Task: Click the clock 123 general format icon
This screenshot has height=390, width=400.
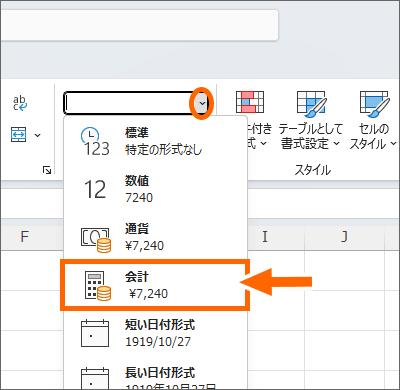Action: 96,142
